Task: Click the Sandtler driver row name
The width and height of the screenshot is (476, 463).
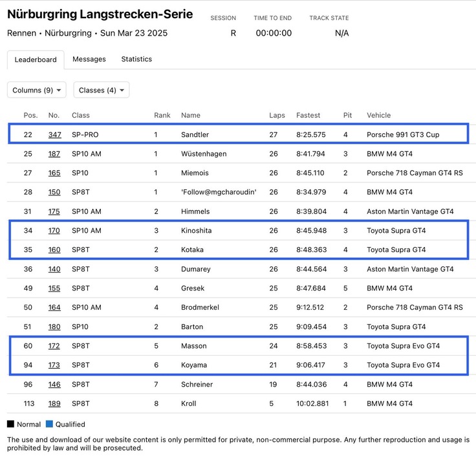Action: click(195, 135)
